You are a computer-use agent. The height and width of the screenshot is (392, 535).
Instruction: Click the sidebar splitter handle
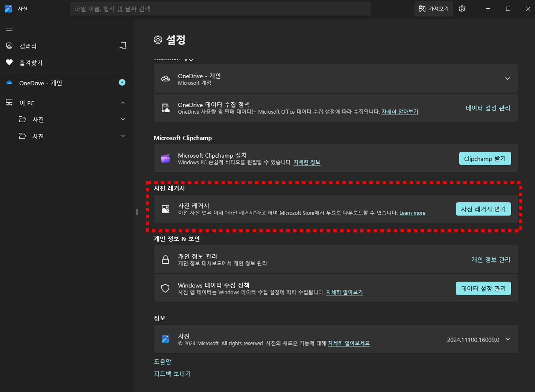tap(137, 212)
